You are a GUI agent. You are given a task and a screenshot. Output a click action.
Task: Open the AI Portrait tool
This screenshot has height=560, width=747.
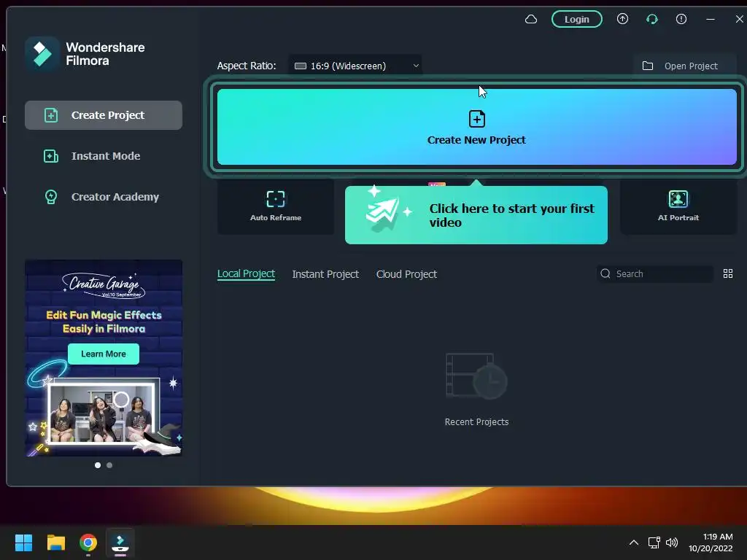[678, 206]
